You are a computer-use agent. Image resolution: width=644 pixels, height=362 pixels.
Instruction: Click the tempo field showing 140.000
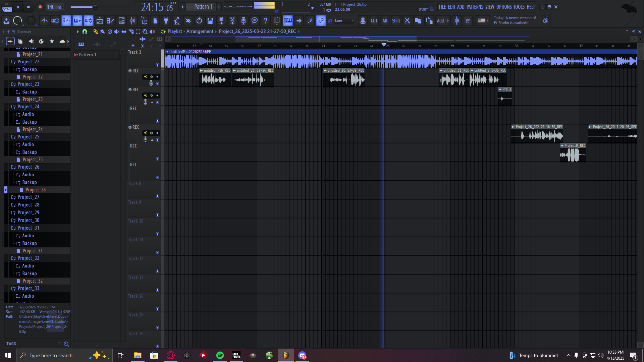click(x=54, y=7)
